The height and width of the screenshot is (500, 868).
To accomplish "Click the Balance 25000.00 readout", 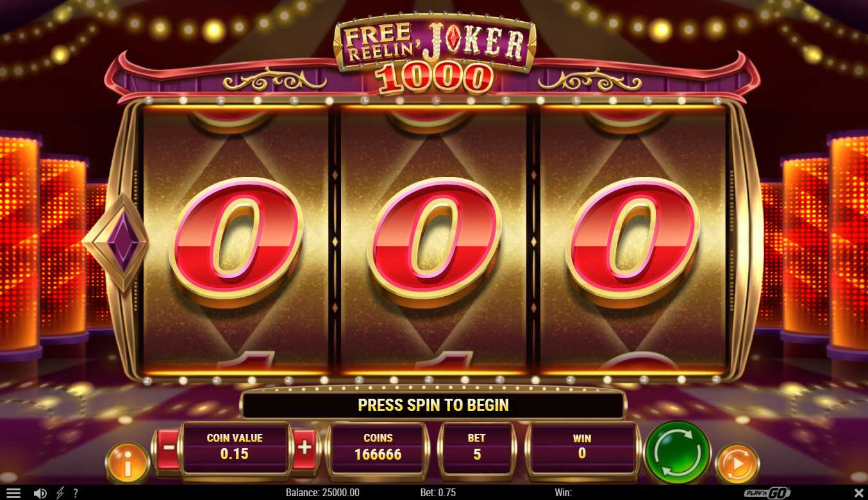I will point(322,493).
